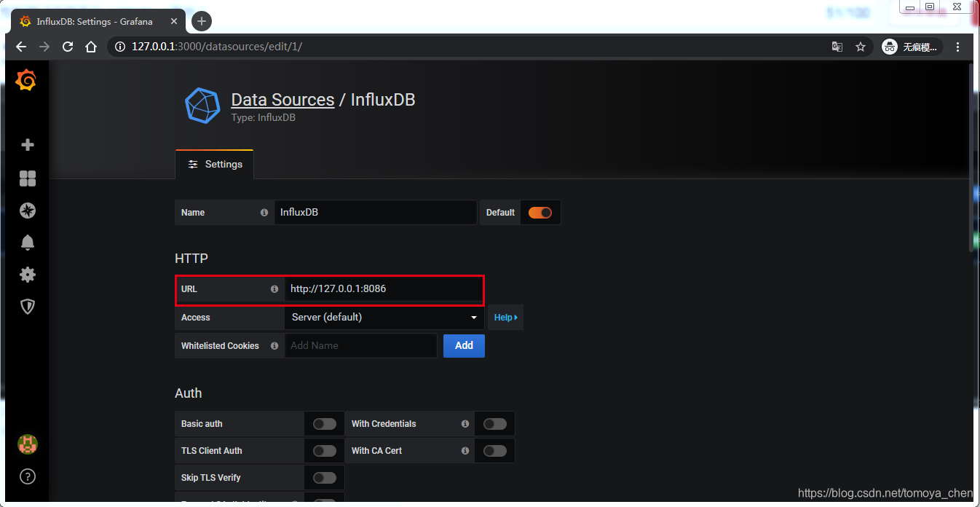Open the Configuration gear icon in sidebar

tap(28, 275)
